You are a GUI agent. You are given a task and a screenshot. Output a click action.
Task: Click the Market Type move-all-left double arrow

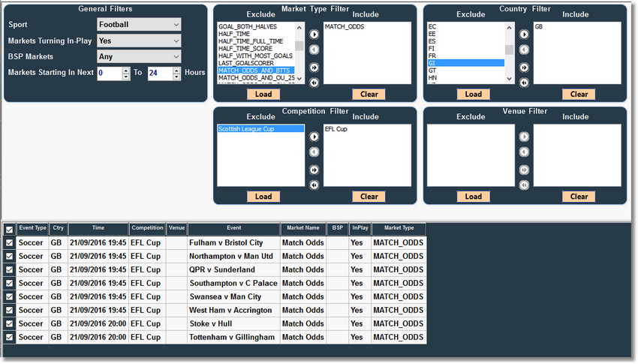(314, 83)
